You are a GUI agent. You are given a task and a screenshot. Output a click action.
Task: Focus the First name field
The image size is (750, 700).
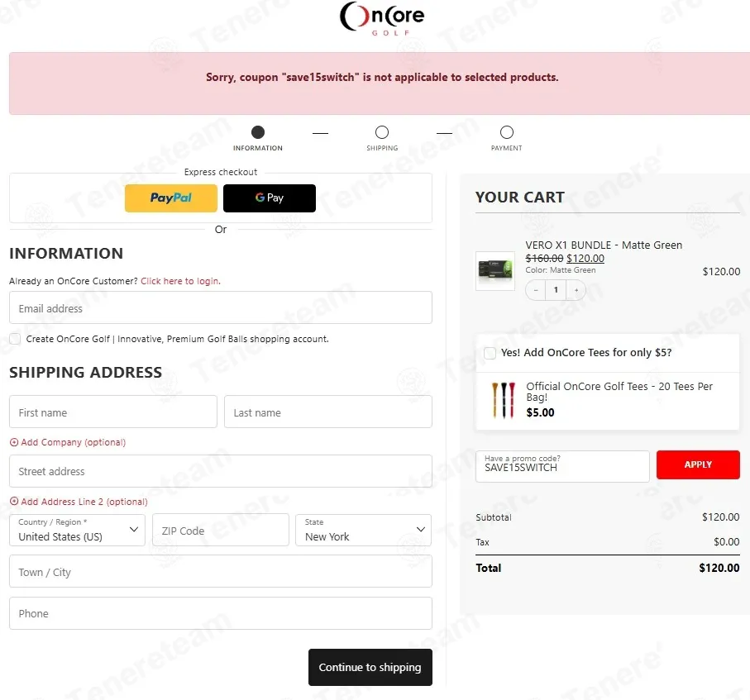coord(113,412)
